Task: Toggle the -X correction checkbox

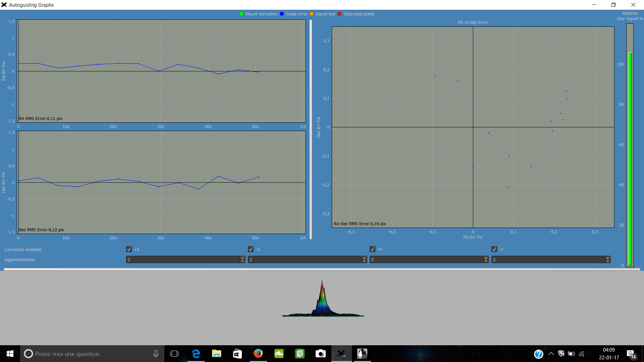Action: click(251, 249)
